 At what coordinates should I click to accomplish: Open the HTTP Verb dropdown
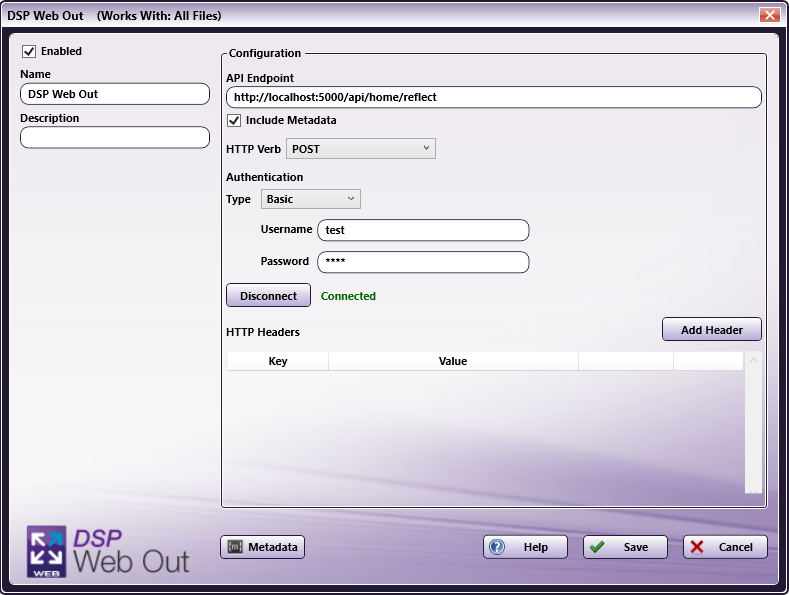(x=361, y=149)
